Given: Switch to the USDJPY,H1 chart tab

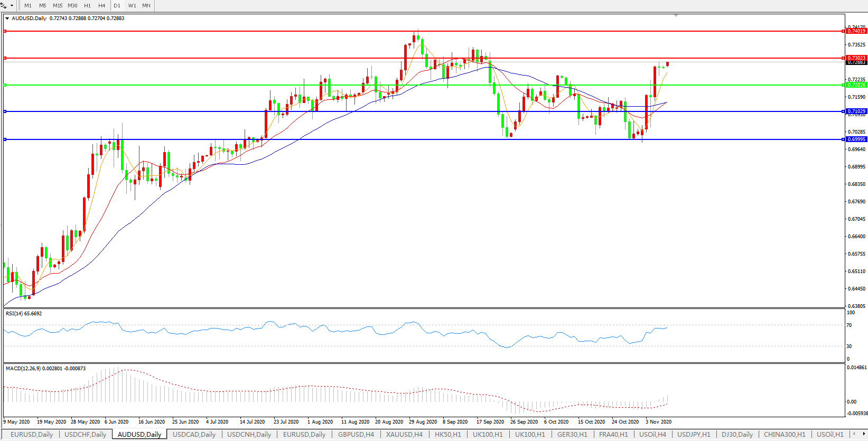Looking at the screenshot, I should 694,435.
